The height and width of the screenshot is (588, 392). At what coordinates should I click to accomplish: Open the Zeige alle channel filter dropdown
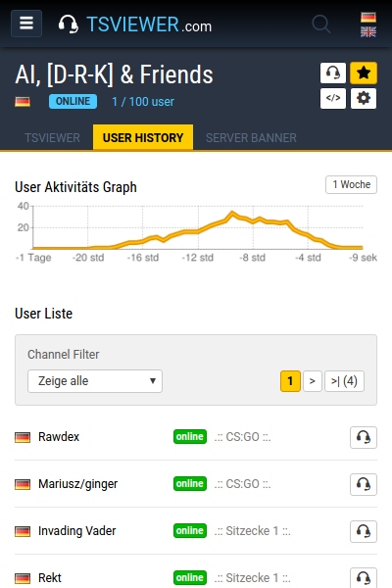coord(95,381)
